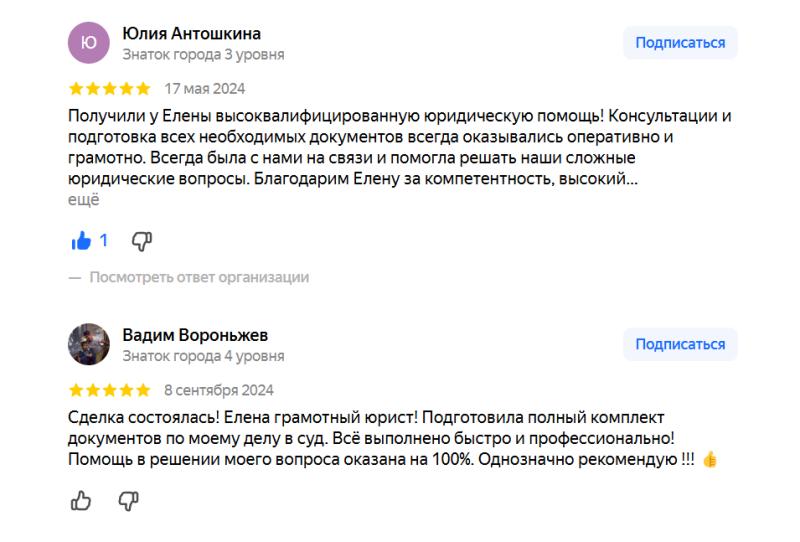Subscribe to Вадим Вороньжев with Подписаться
Screen dimensions: 800x542
(x=680, y=344)
